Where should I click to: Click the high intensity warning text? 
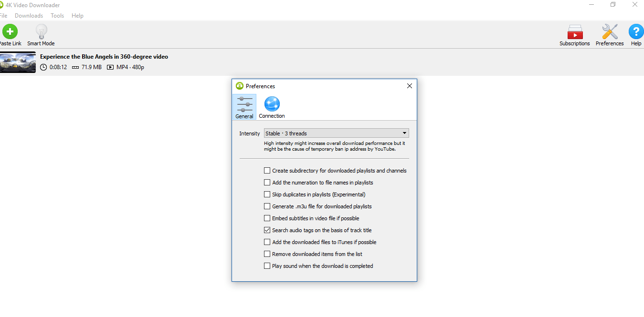coord(335,146)
